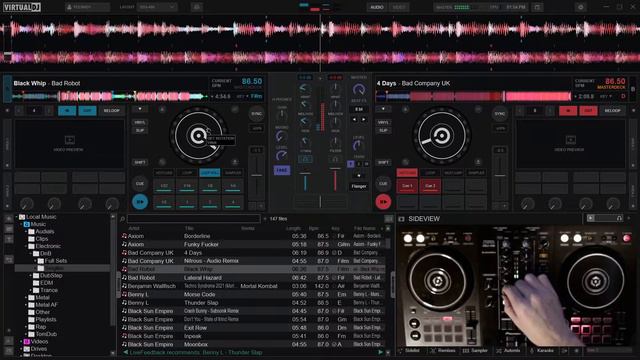Image resolution: width=640 pixels, height=360 pixels.
Task: Trigger Cue 1 pad on right deck
Action: point(407,186)
